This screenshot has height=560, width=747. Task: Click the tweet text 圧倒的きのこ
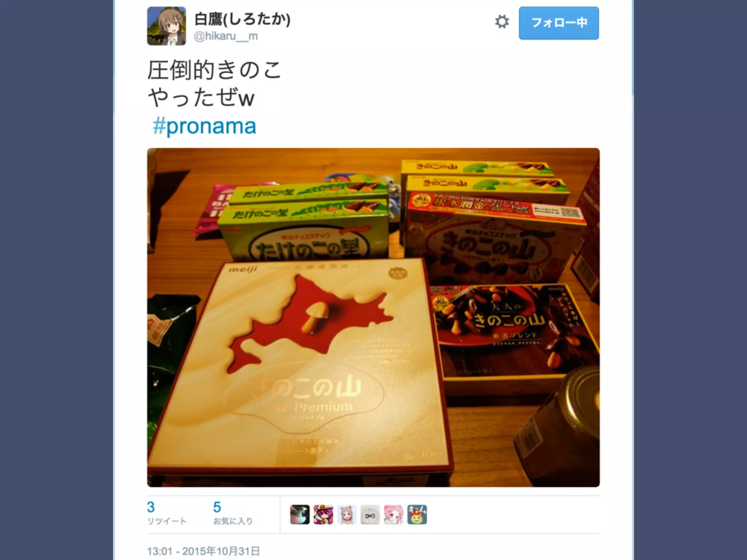[214, 70]
